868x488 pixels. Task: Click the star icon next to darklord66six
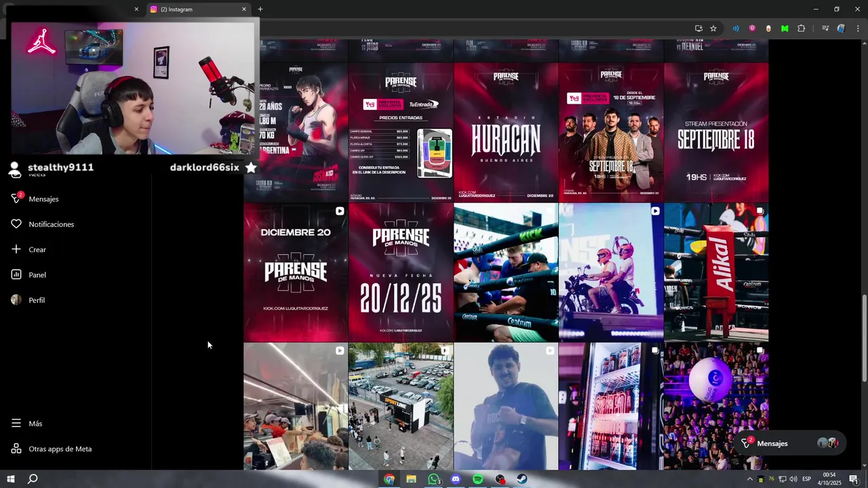(x=251, y=167)
